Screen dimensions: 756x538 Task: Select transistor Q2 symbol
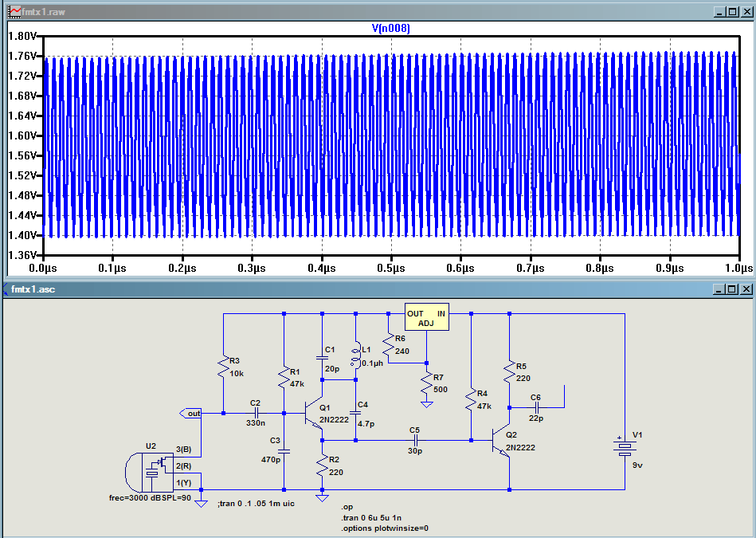(501, 441)
